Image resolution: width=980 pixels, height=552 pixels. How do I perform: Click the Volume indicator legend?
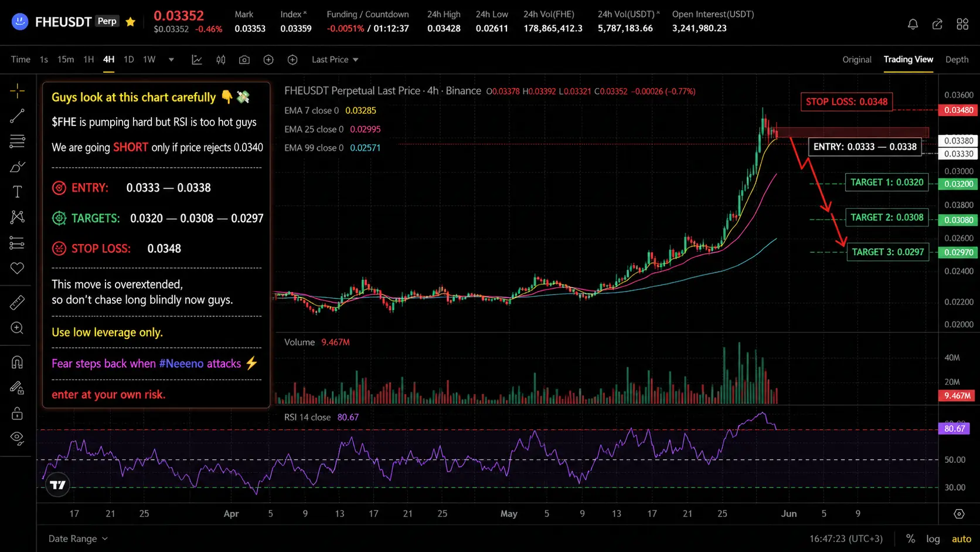300,342
